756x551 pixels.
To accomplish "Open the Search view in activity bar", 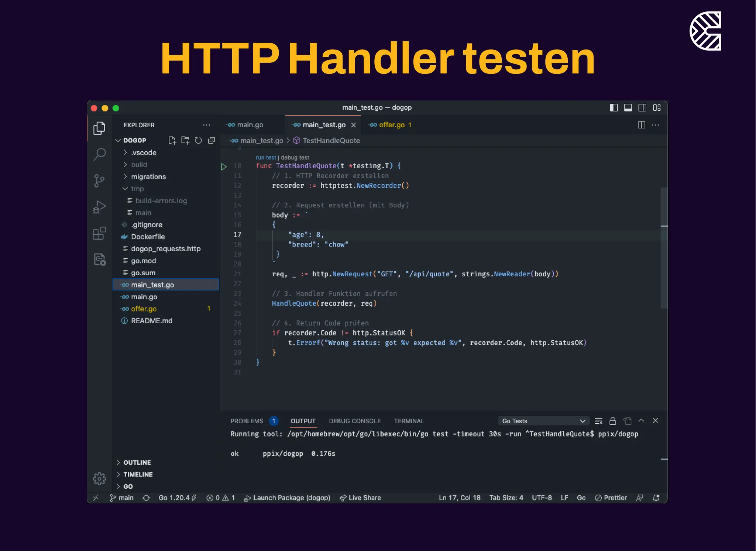I will (x=99, y=154).
